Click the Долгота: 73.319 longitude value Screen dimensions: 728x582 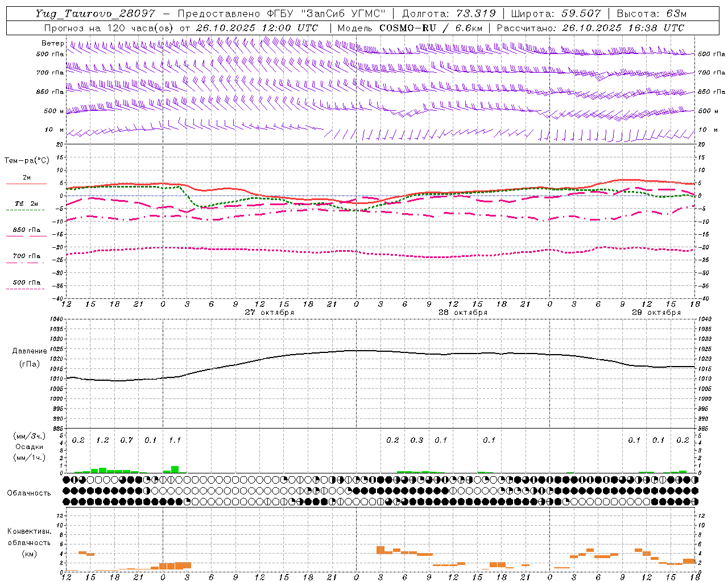coord(449,14)
